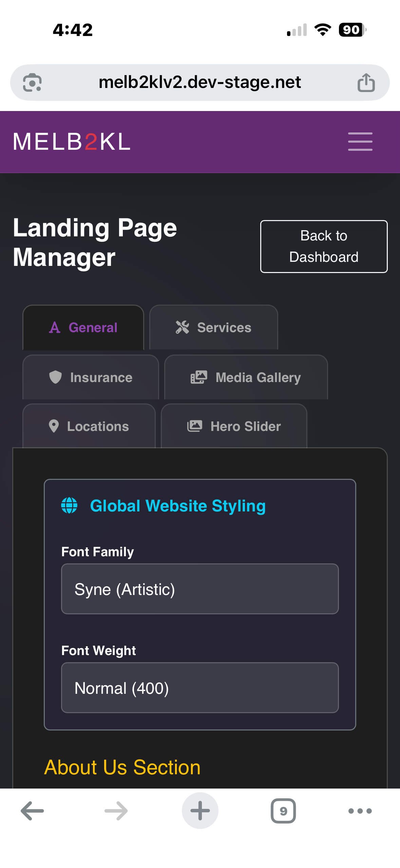Open a new tab with plus button
This screenshot has height=868, width=400.
200,811
